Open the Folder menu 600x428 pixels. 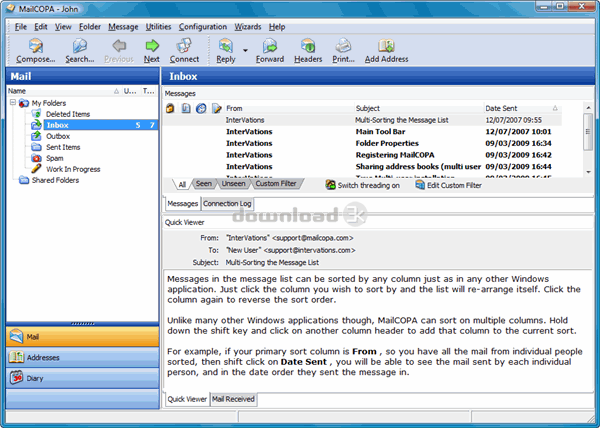coord(90,27)
